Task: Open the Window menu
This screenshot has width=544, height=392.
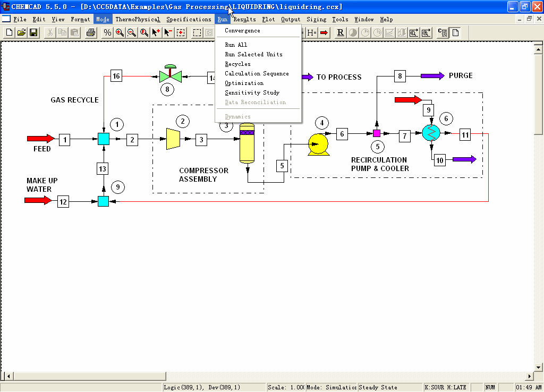Action: [364, 20]
